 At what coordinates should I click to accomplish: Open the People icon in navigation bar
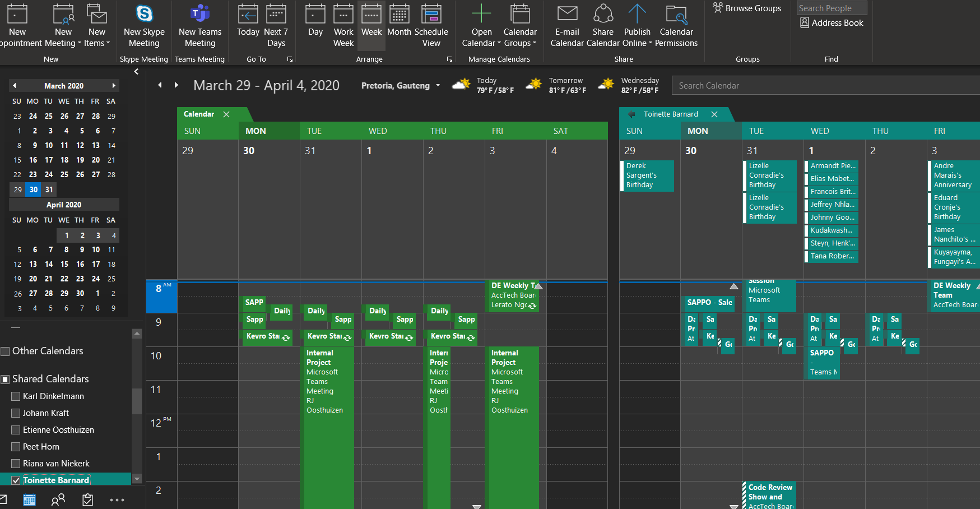58,499
